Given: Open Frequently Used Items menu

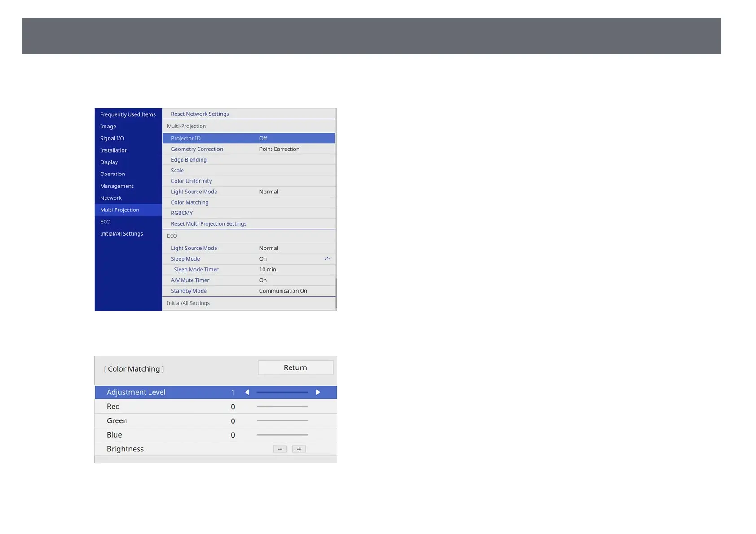Looking at the screenshot, I should coord(128,114).
